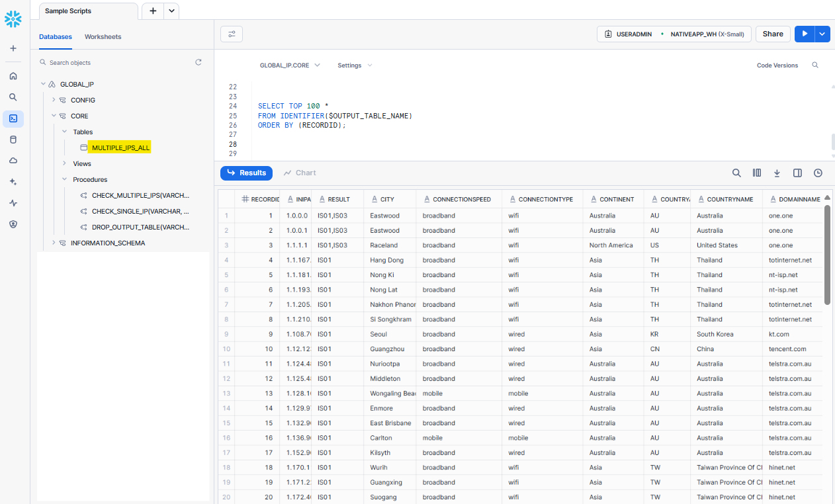Click the 'Guangzhou' city cell
835x504 pixels.
coord(390,349)
